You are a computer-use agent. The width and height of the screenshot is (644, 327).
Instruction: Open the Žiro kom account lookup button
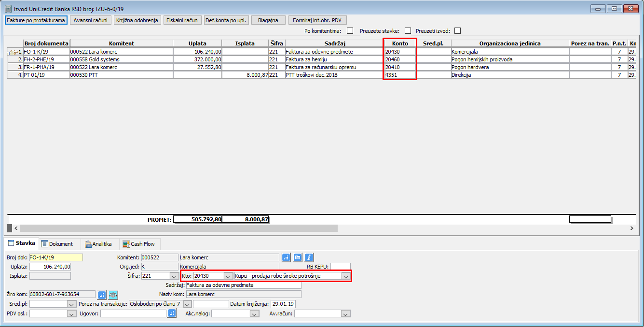[102, 294]
